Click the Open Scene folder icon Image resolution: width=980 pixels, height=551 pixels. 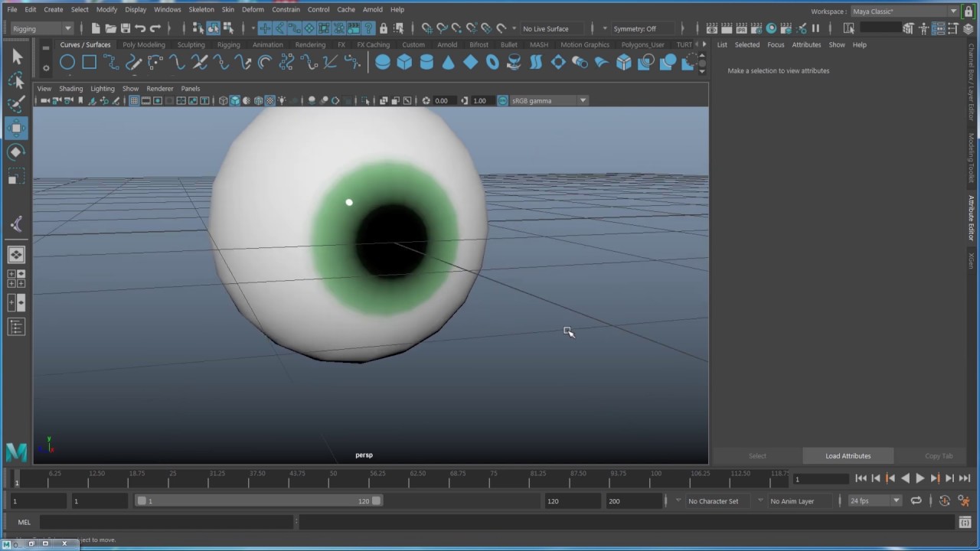110,28
